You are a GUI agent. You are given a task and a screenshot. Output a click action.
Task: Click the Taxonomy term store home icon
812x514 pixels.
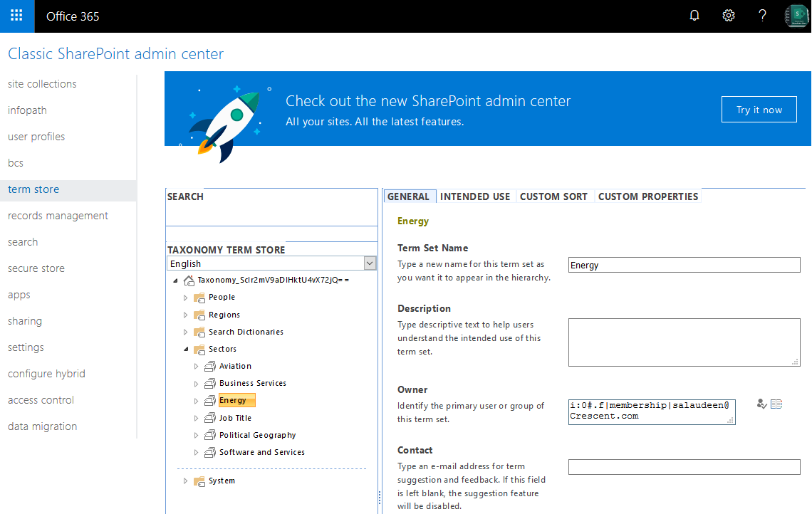[189, 280]
